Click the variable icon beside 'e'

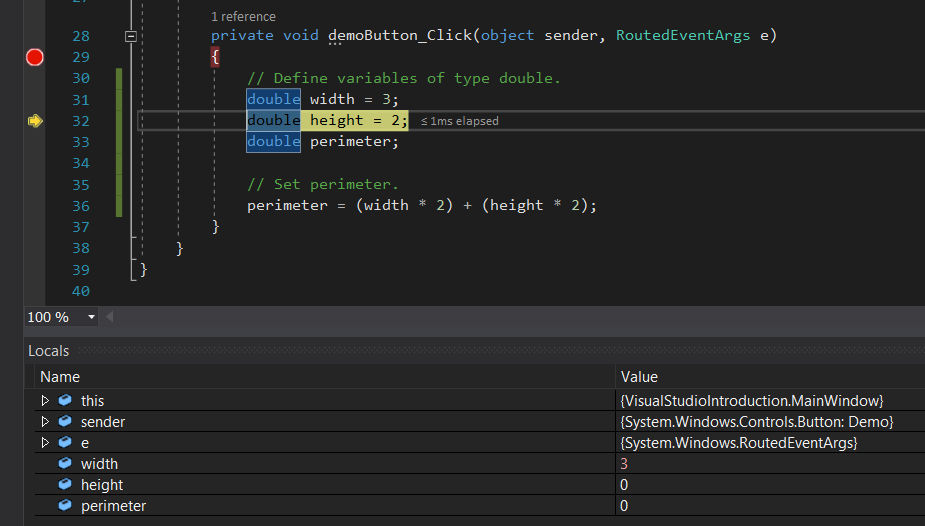click(x=65, y=443)
